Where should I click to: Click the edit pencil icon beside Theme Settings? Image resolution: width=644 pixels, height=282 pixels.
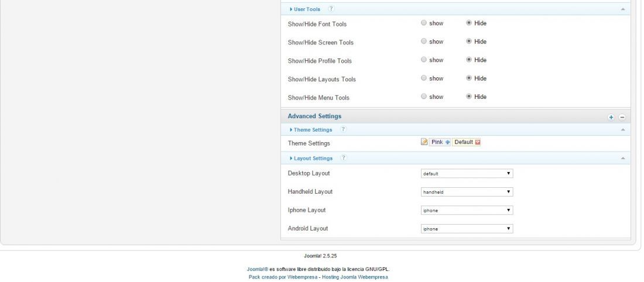(x=424, y=142)
